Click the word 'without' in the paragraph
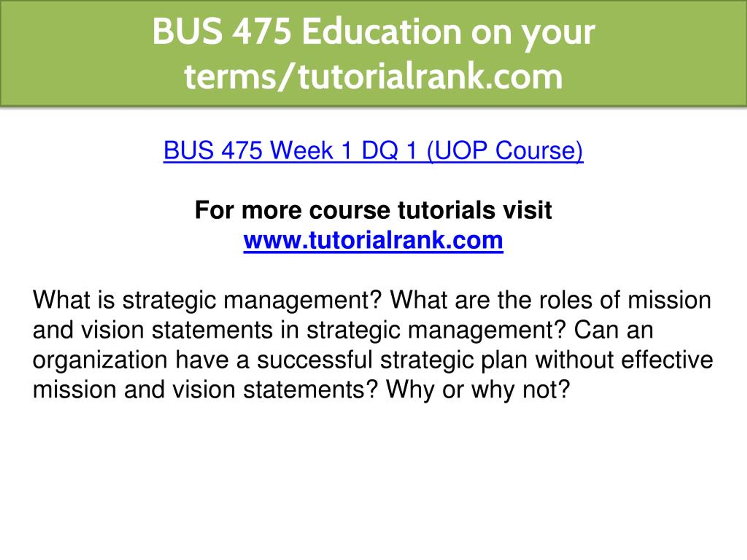 pyautogui.click(x=574, y=360)
